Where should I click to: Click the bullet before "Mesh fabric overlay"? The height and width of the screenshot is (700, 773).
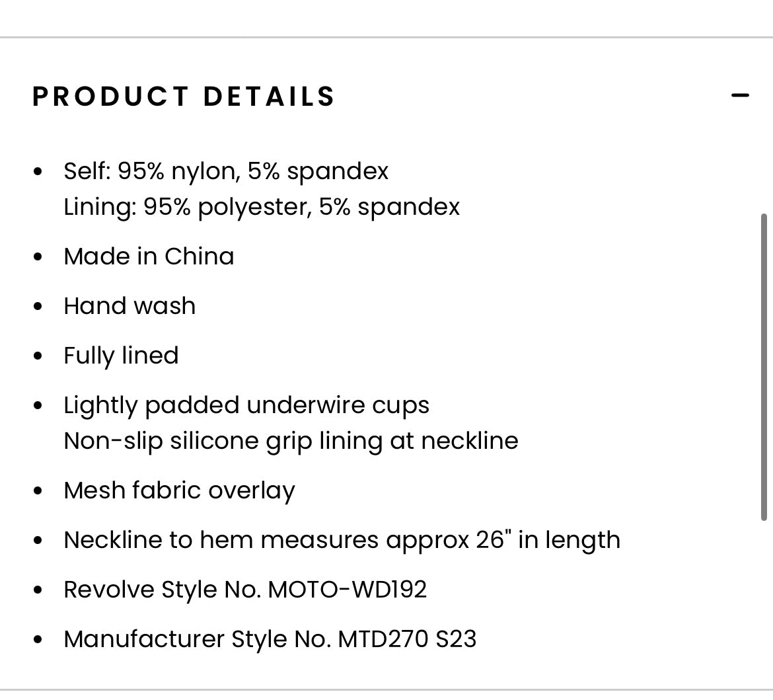tap(38, 491)
